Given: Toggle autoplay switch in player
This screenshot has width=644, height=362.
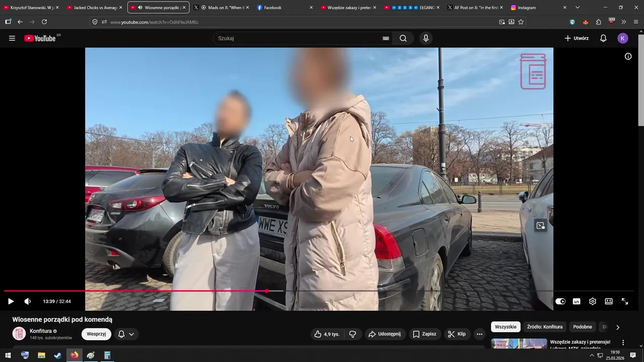Looking at the screenshot, I should [560, 301].
